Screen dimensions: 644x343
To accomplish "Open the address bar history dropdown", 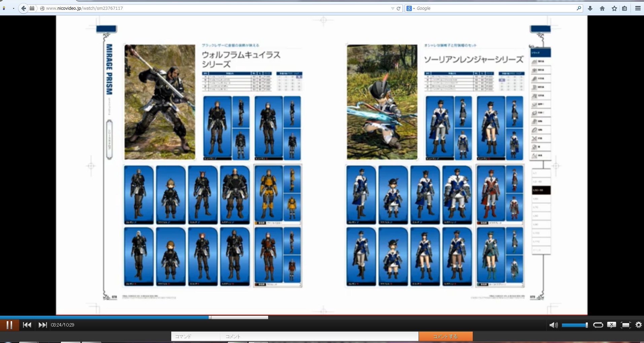I will pos(392,8).
